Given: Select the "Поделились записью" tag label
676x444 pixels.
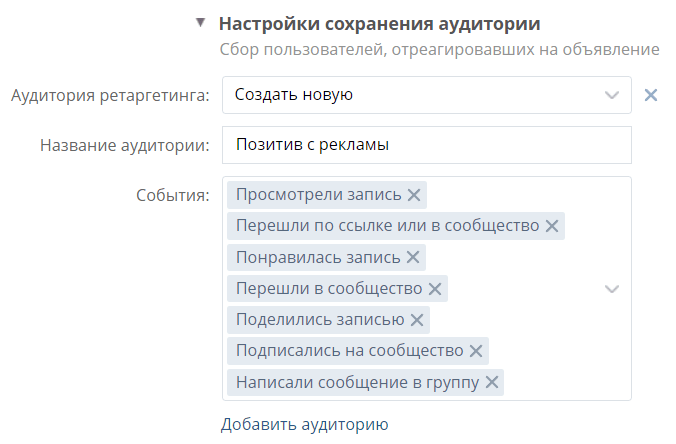Looking at the screenshot, I should pyautogui.click(x=320, y=320).
